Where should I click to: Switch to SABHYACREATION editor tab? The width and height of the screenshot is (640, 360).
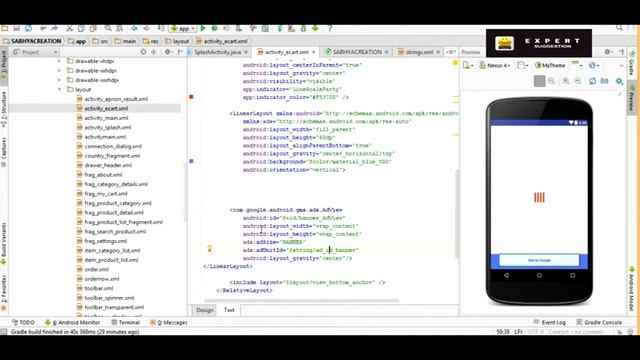pyautogui.click(x=357, y=52)
